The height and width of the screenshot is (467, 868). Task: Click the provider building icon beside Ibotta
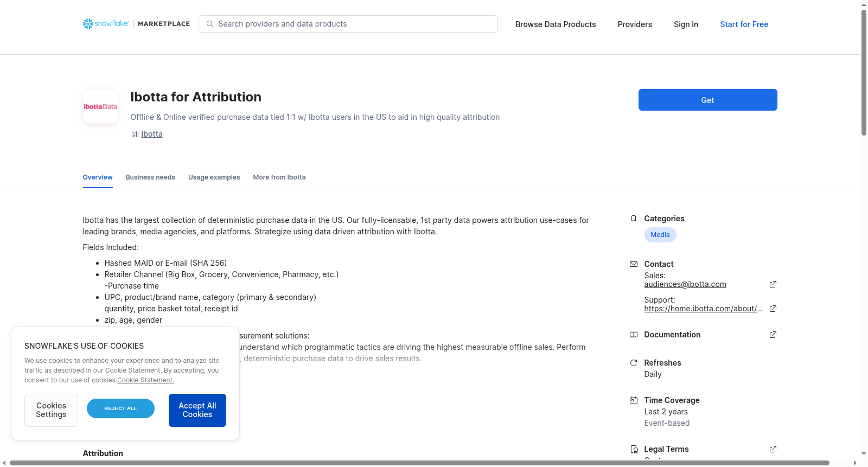pyautogui.click(x=135, y=134)
